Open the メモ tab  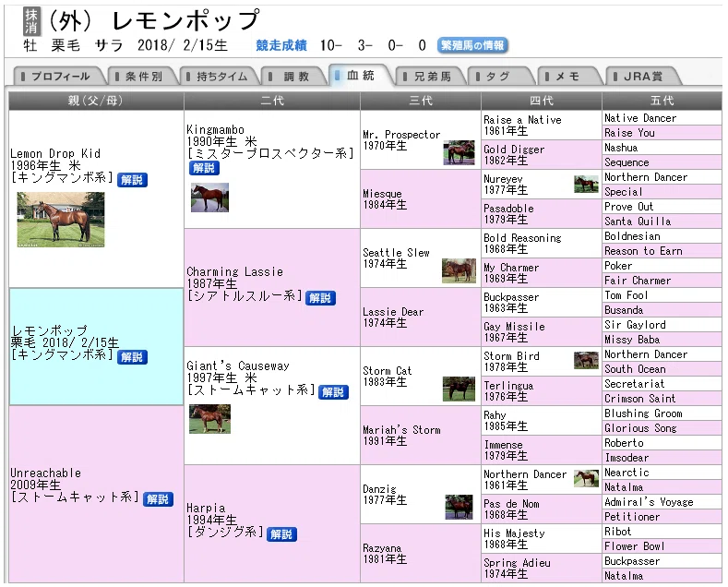point(569,77)
